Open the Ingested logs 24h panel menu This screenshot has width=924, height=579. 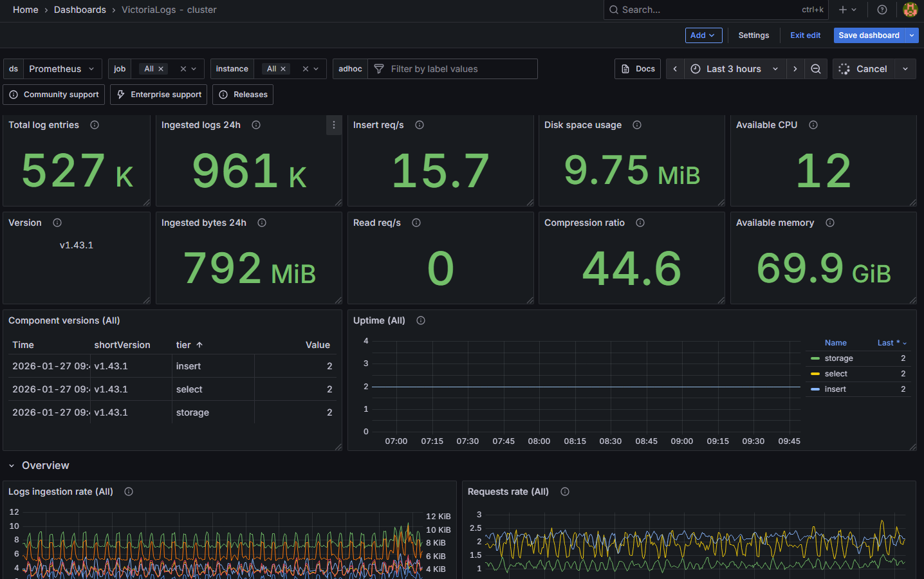pos(333,125)
